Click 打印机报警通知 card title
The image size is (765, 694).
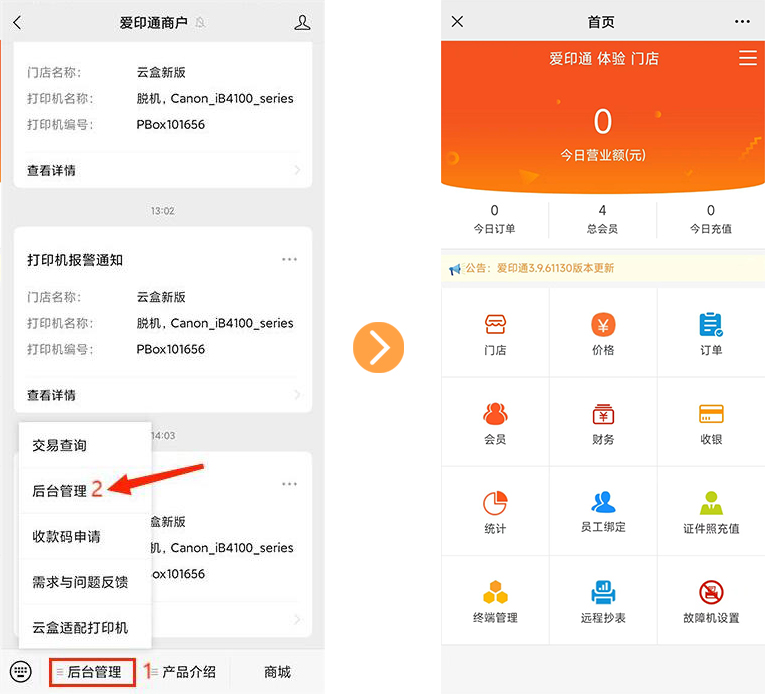75,260
